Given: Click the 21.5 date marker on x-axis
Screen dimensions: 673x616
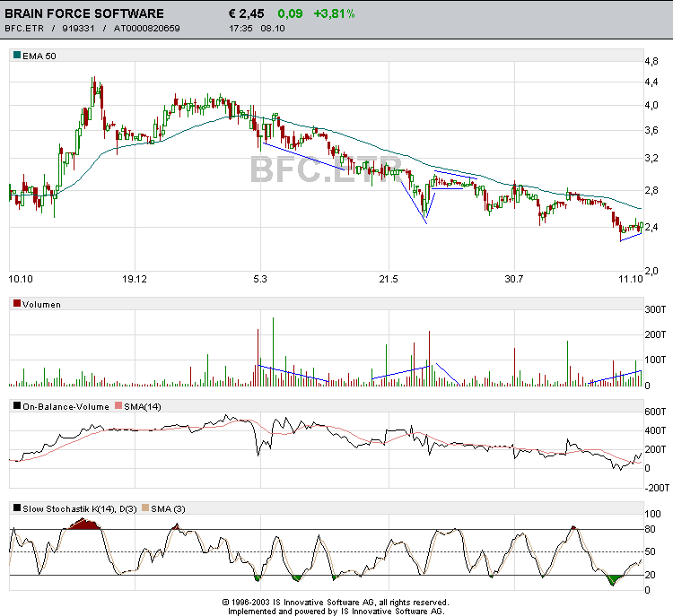Looking at the screenshot, I should tap(388, 280).
